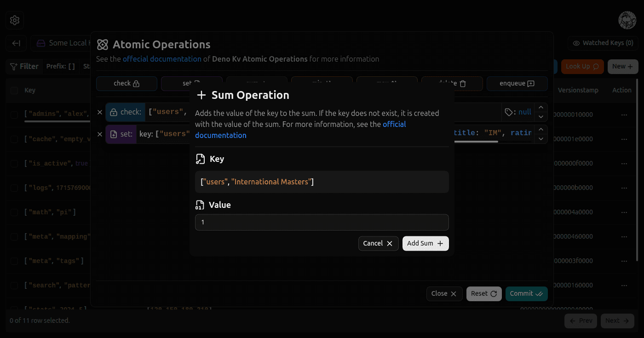This screenshot has height=338, width=644.
Task: Go back with the left-arrow button
Action: (16, 43)
